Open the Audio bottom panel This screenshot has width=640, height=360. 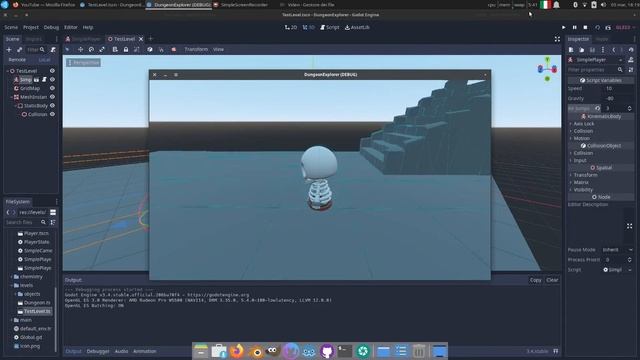click(x=121, y=351)
